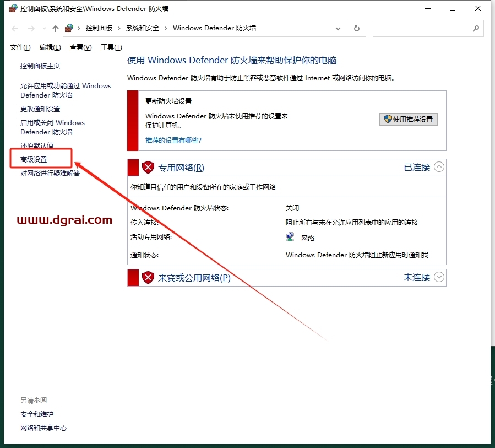Viewport: 495px width, 448px height.
Task: Open the address bar history dropdown
Action: pyautogui.click(x=337, y=28)
